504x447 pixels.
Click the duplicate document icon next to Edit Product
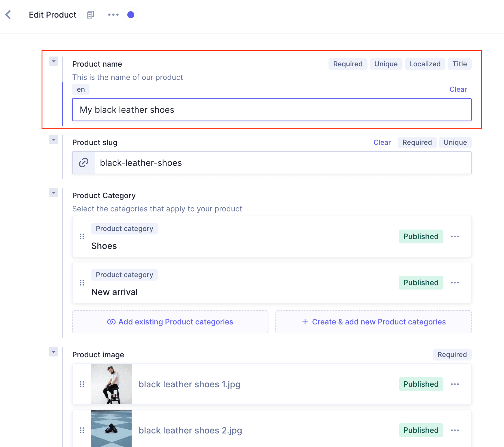90,14
